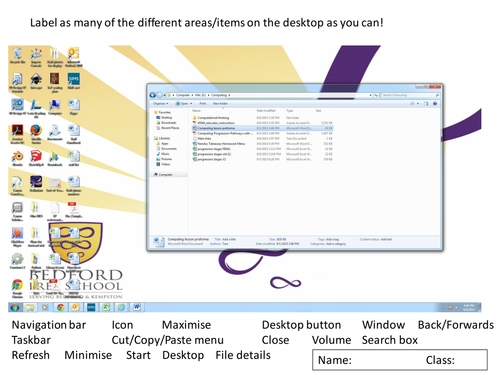Open the Construct 2 gear desktop icon
The width and height of the screenshot is (500, 375).
17,261
